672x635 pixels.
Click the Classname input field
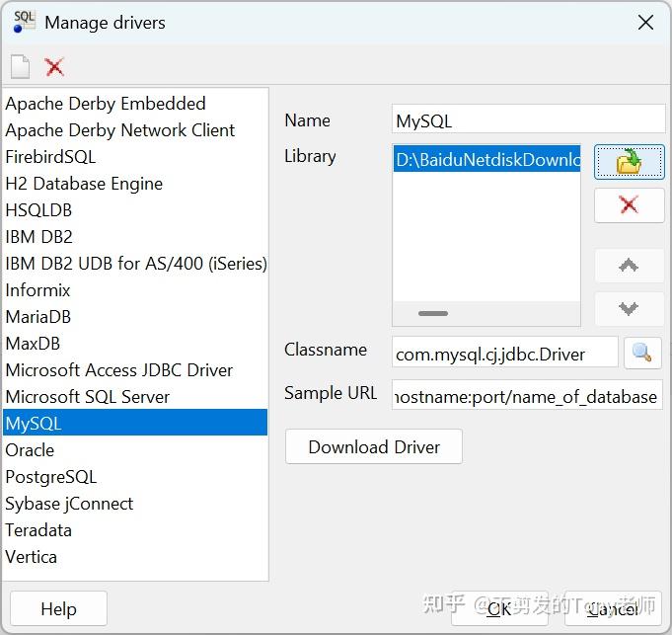(x=504, y=353)
